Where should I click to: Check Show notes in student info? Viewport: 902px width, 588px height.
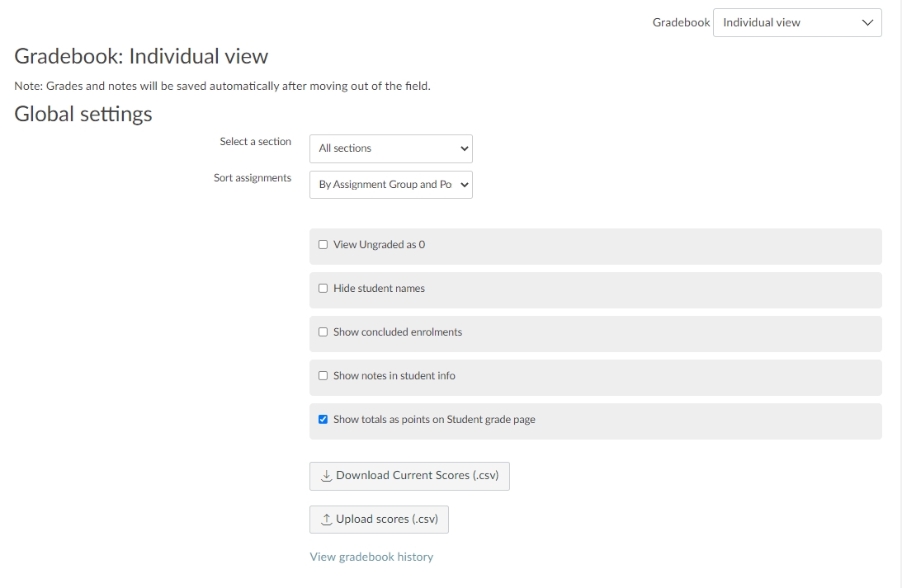(x=323, y=376)
